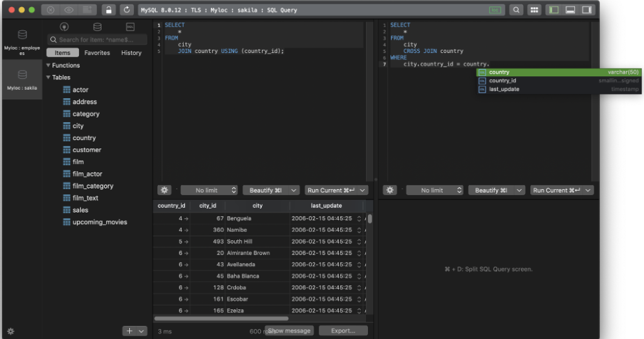Follow foreign key arrow in Benguela row
Screen dimensions: 644x339
click(186, 219)
